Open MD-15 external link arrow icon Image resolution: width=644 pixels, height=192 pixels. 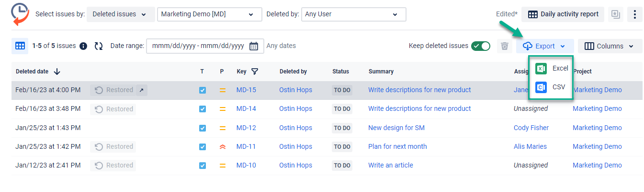(x=141, y=90)
